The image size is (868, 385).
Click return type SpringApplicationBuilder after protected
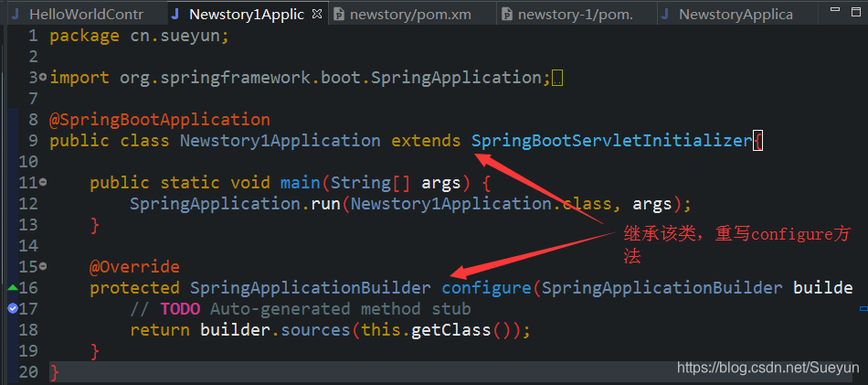point(311,288)
